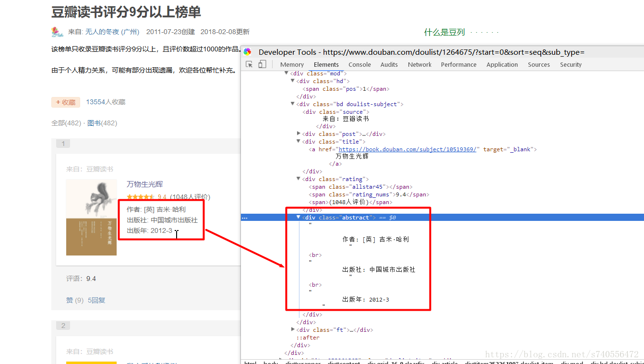The image size is (644, 364).
Task: Open the book title 万物生光辉
Action: (x=145, y=184)
